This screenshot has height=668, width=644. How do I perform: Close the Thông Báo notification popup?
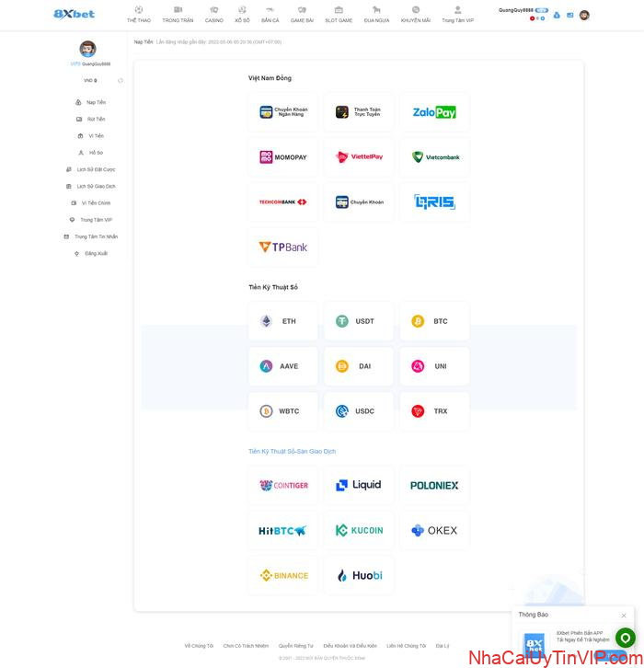tap(623, 616)
